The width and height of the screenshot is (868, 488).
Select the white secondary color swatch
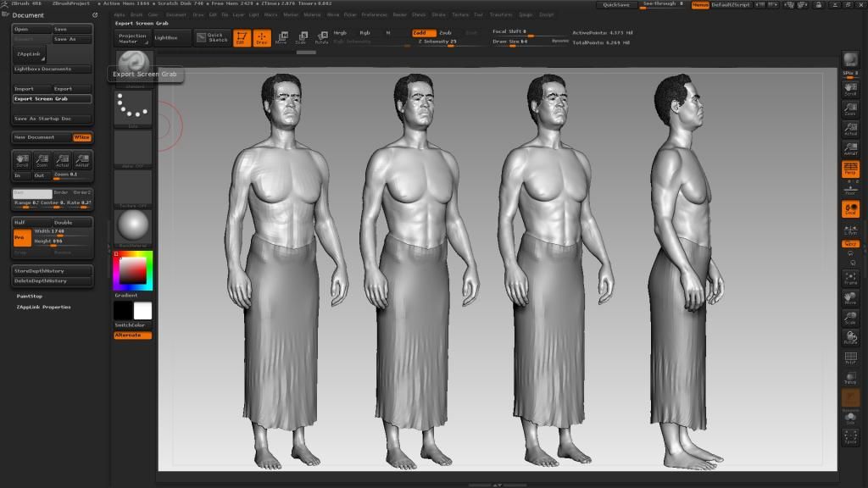coord(142,310)
